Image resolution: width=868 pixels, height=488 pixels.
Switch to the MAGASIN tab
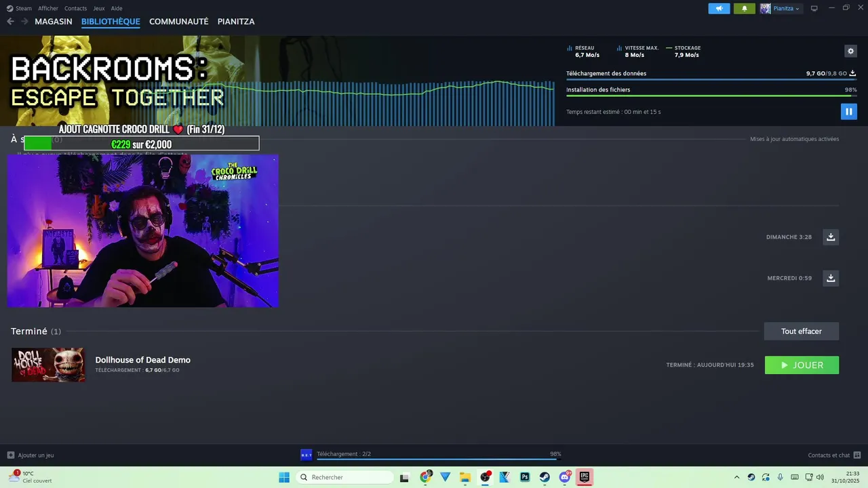coord(54,22)
